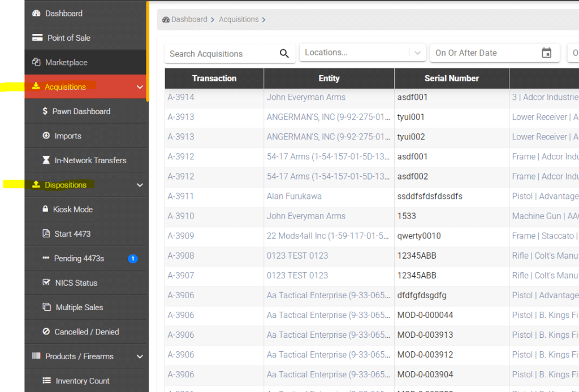This screenshot has width=579, height=392.
Task: Expand the Products / Firearms chevron
Action: point(140,356)
